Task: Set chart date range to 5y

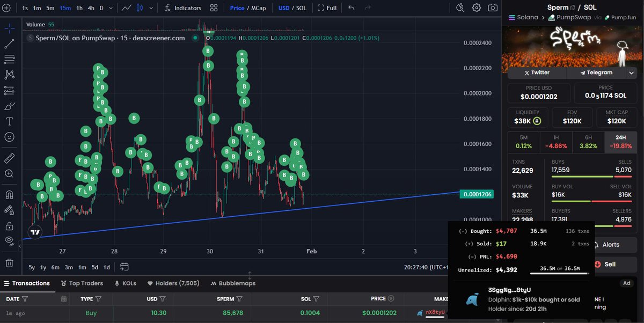Action: coord(32,267)
